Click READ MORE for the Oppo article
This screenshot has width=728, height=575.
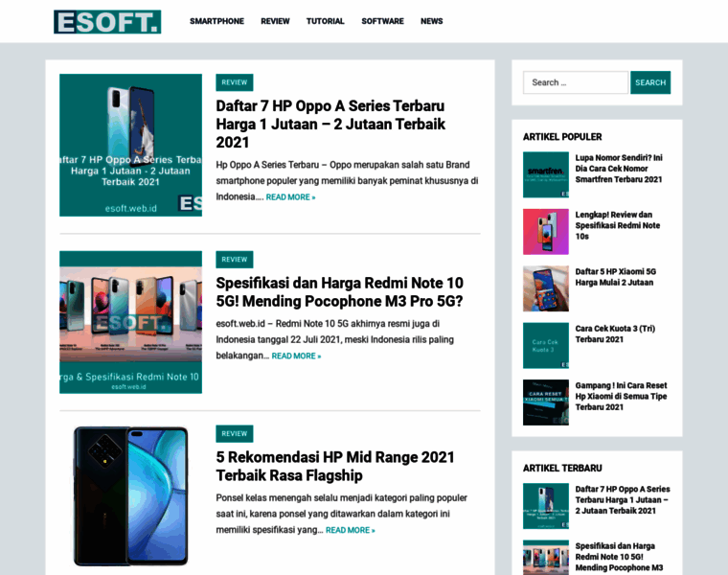pos(290,196)
